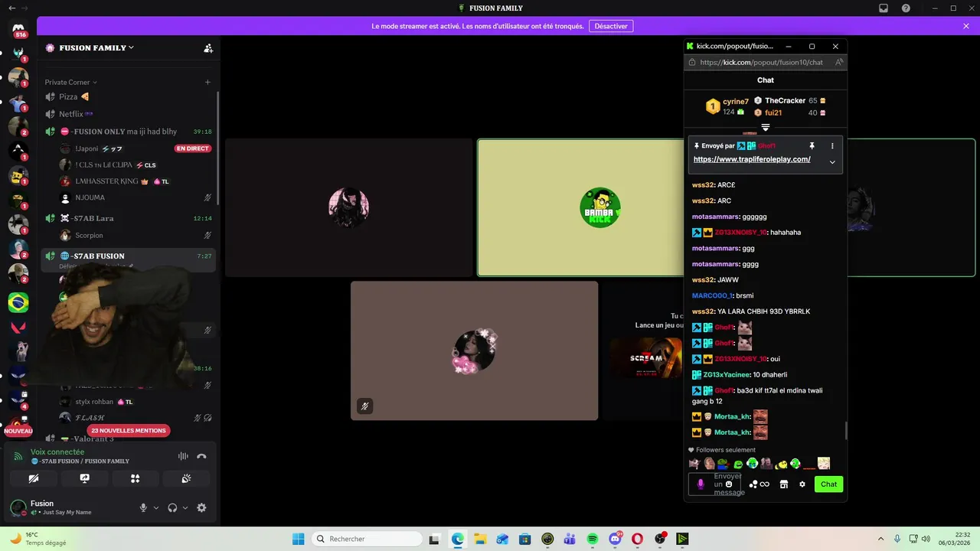The image size is (980, 551).
Task: Start screen sharing from voice panel
Action: (84, 478)
